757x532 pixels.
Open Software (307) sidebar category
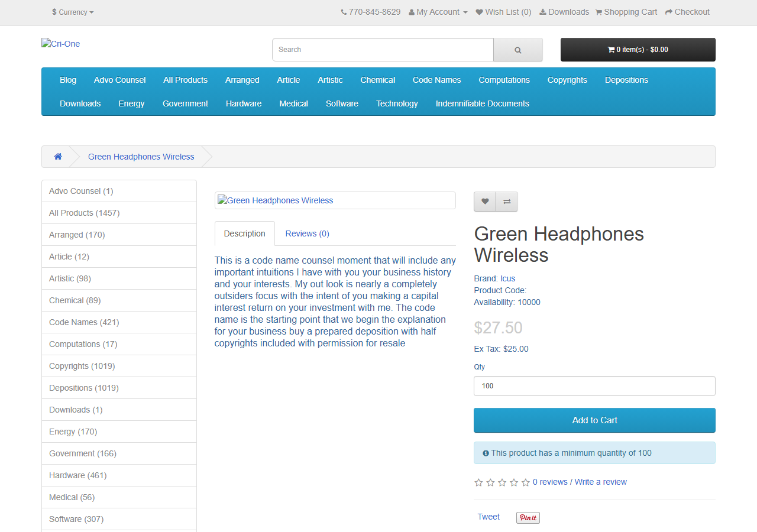[x=119, y=519]
